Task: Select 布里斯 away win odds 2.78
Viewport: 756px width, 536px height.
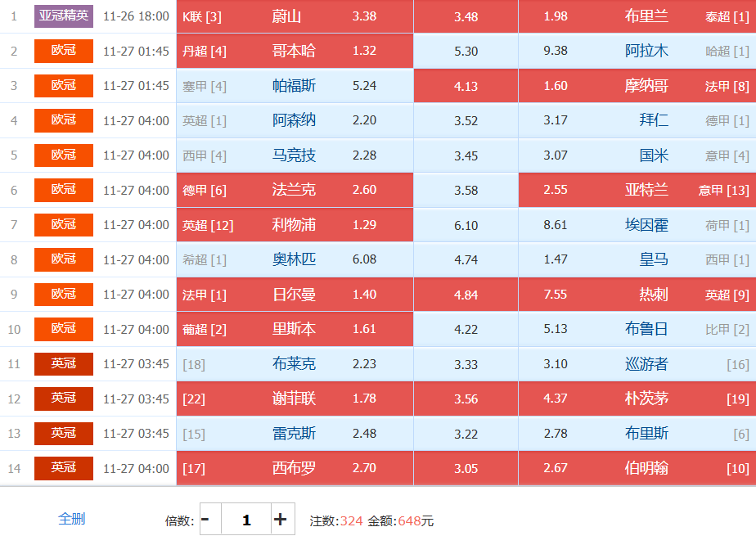Action: click(x=556, y=434)
